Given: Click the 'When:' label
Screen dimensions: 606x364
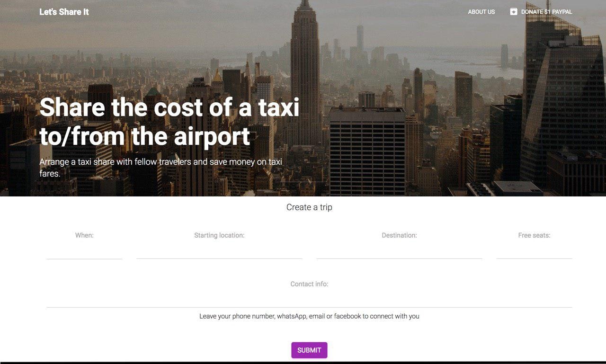Looking at the screenshot, I should pos(84,235).
